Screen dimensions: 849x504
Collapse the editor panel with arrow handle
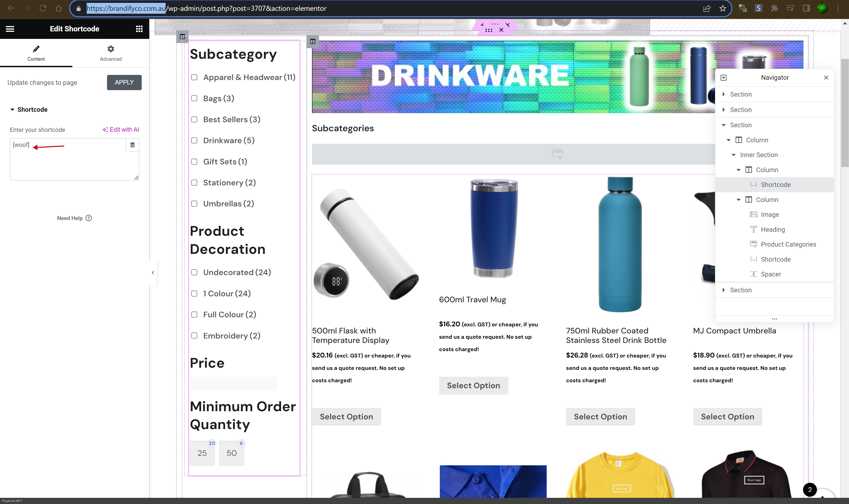click(x=153, y=273)
